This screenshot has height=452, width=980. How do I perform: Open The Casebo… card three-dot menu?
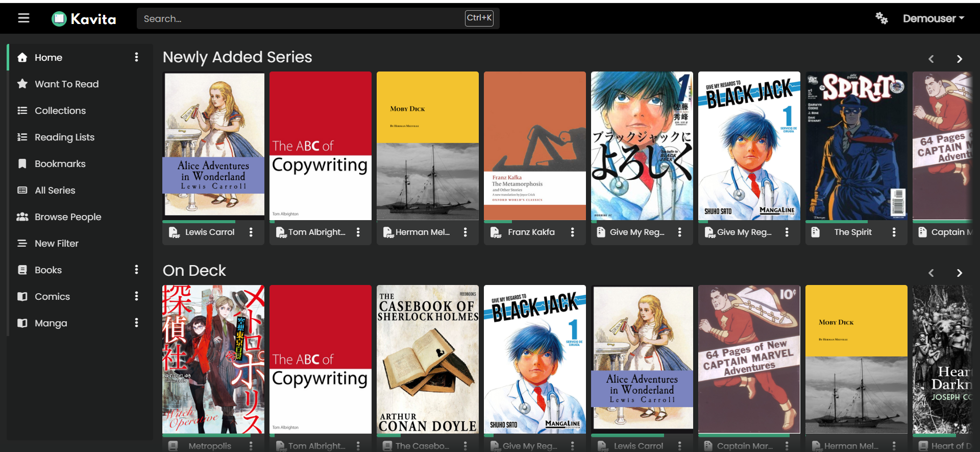click(x=465, y=446)
